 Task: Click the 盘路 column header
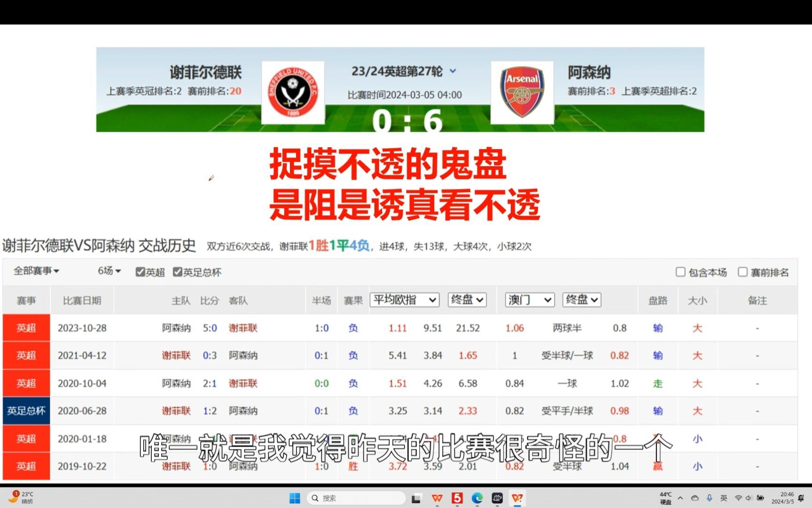click(658, 301)
